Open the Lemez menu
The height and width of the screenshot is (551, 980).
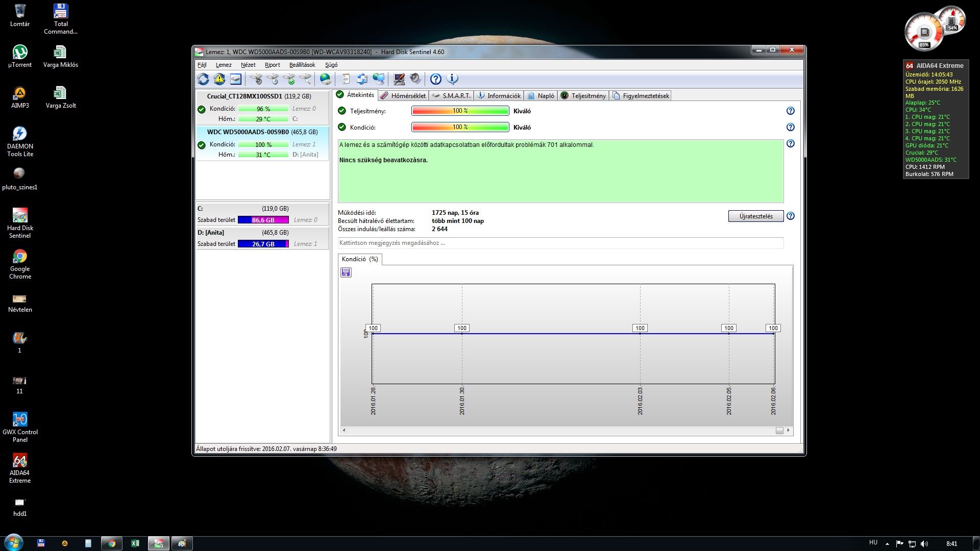224,65
